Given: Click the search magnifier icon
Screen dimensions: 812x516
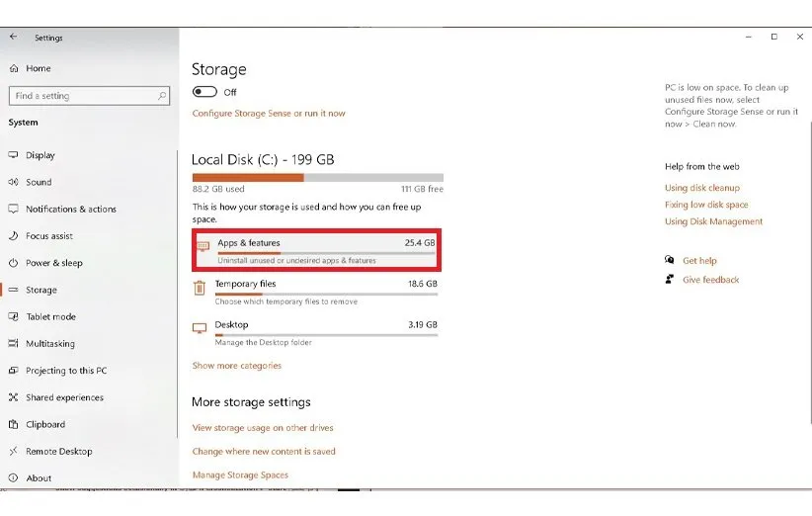Looking at the screenshot, I should 162,96.
